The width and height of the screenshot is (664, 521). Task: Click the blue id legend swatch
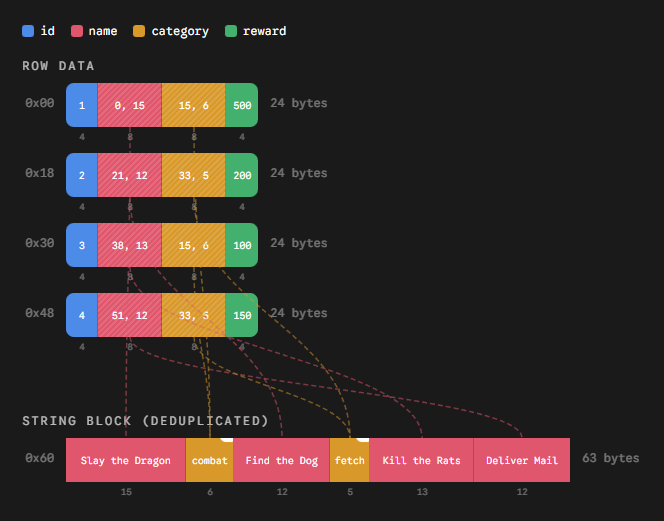point(28,31)
